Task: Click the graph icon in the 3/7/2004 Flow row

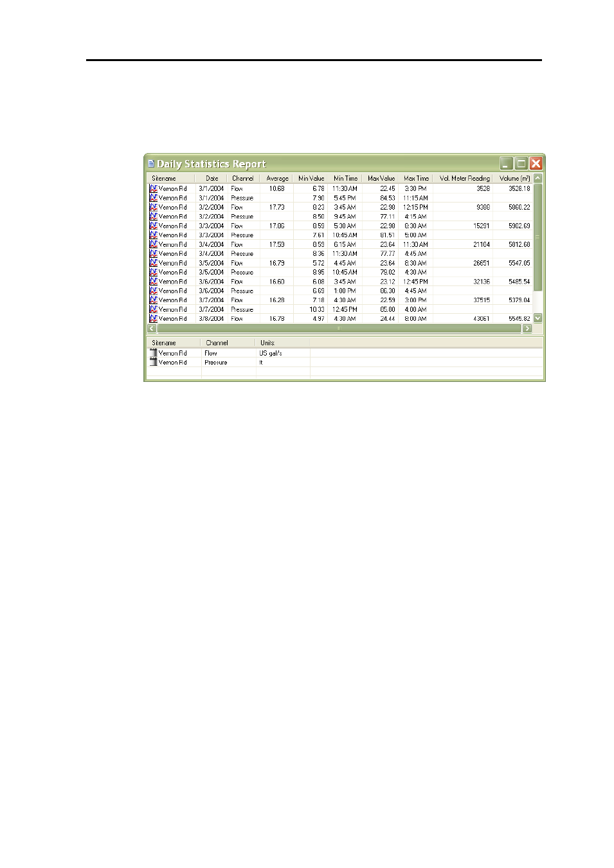Action: [153, 300]
